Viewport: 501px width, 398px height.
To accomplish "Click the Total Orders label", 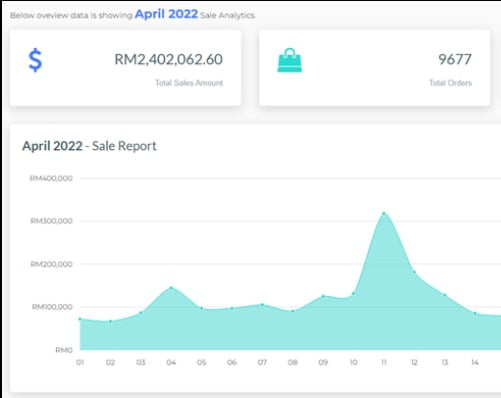I will coord(450,83).
